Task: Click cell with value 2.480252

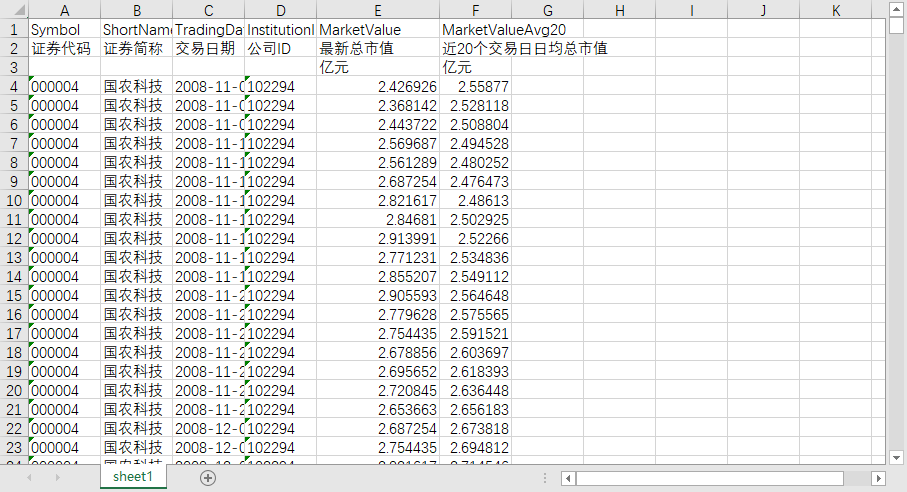Action: coord(475,163)
